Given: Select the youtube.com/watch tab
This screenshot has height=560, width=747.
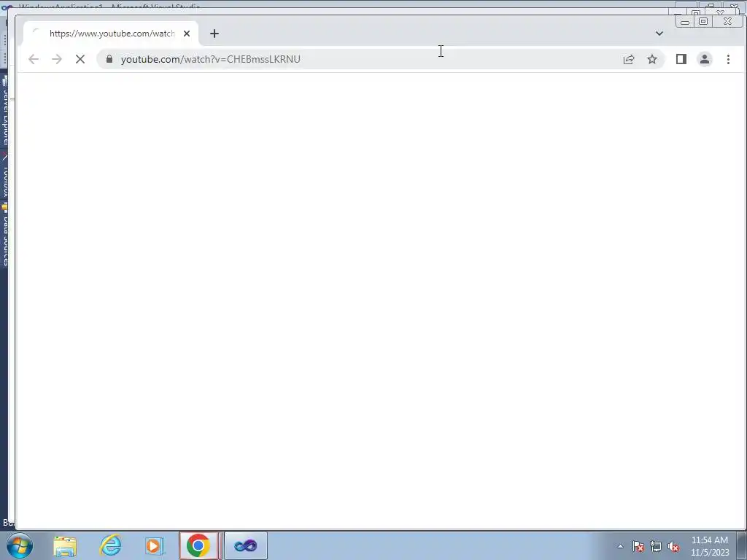Looking at the screenshot, I should [111, 34].
